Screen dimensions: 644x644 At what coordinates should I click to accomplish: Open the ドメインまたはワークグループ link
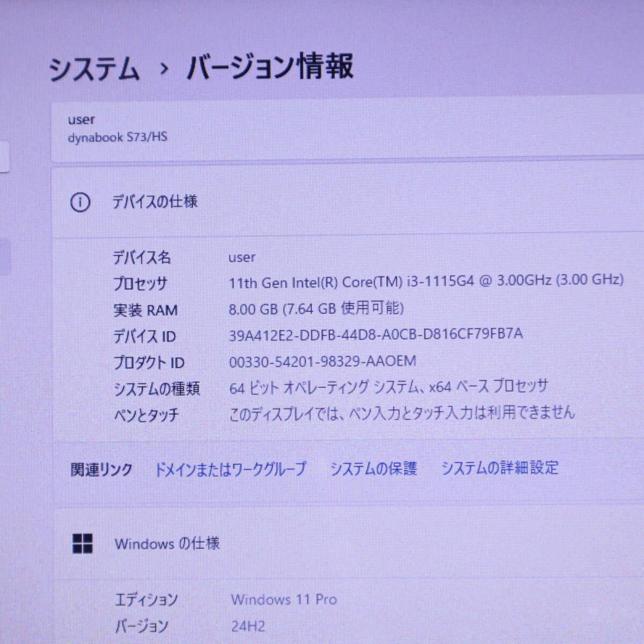click(230, 469)
